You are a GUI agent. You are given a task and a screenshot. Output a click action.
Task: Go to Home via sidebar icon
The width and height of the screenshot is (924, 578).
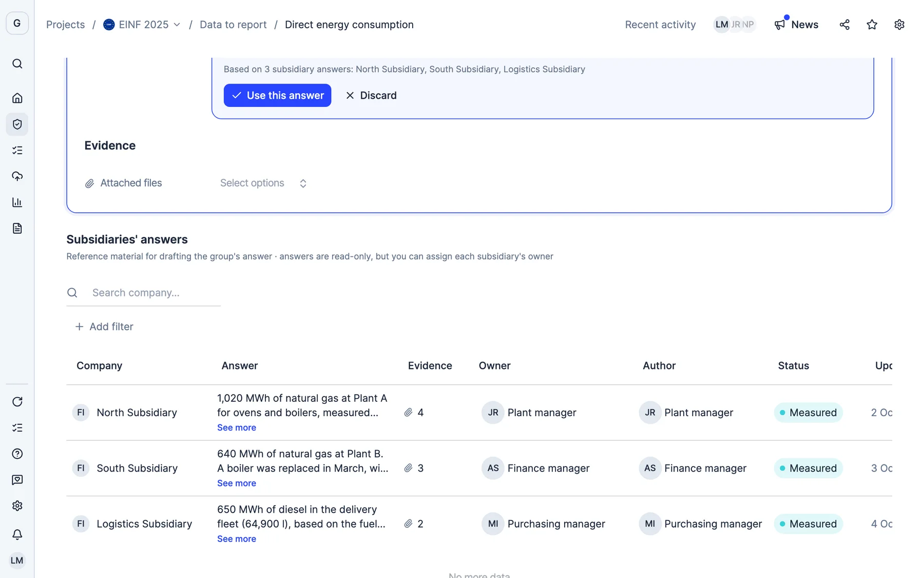click(17, 98)
